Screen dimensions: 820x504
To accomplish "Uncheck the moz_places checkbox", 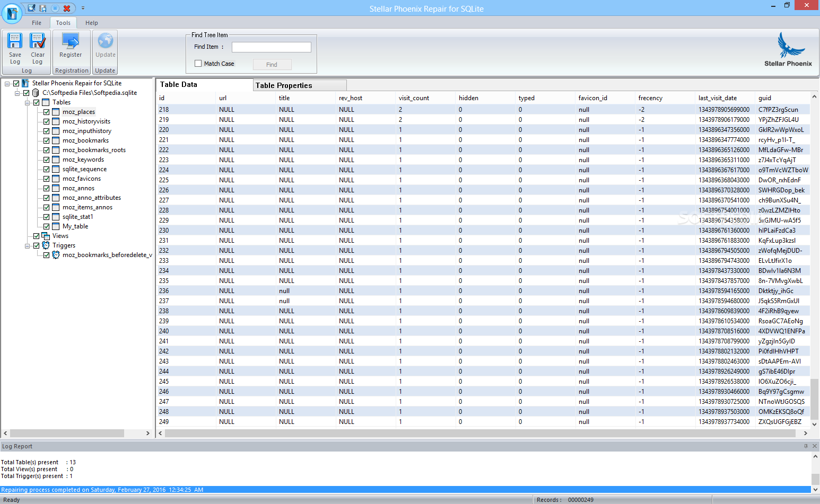I will (47, 112).
